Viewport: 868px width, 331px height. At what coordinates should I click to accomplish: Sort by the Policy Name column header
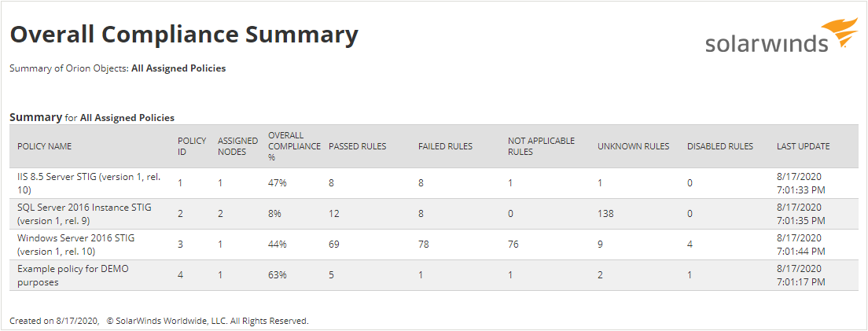click(44, 147)
